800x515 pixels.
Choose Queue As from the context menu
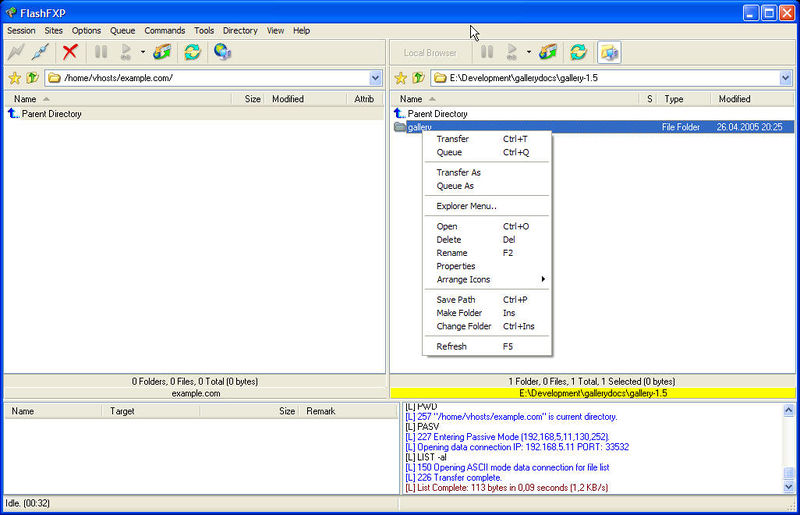pyautogui.click(x=487, y=186)
